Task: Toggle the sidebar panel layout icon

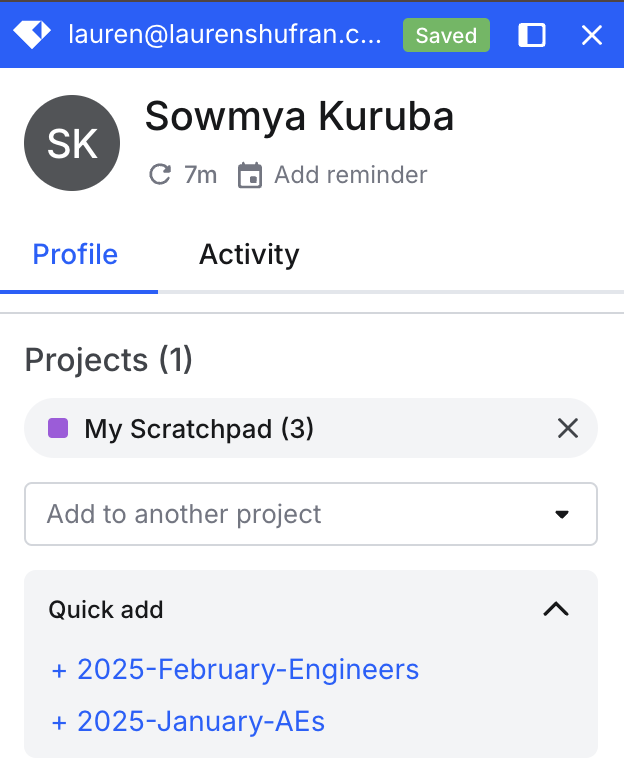Action: point(532,35)
